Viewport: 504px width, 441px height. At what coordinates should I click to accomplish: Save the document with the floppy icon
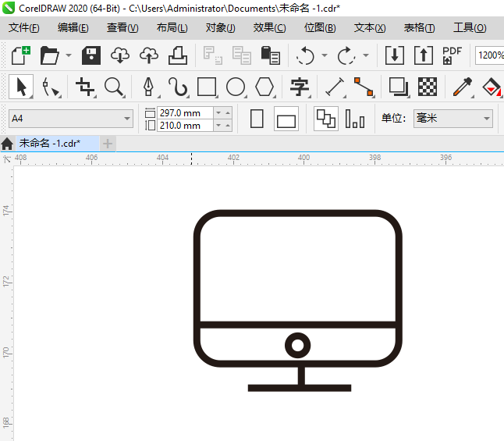coord(91,55)
